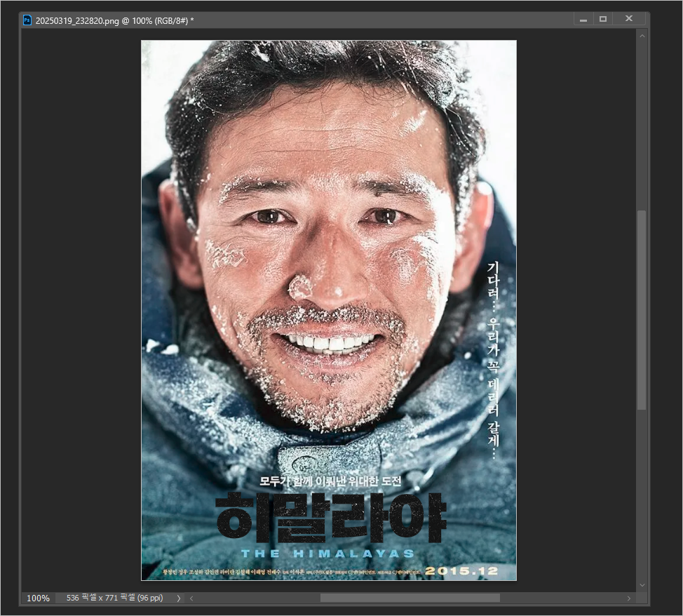Click the vertical scrollbar thumb
The height and width of the screenshot is (616, 683).
642,310
